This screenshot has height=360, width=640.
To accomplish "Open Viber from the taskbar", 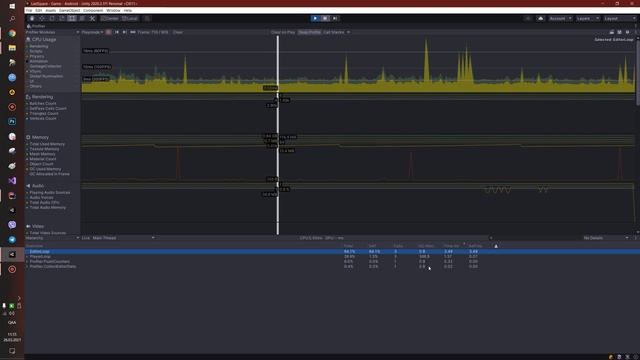I will 12,225.
